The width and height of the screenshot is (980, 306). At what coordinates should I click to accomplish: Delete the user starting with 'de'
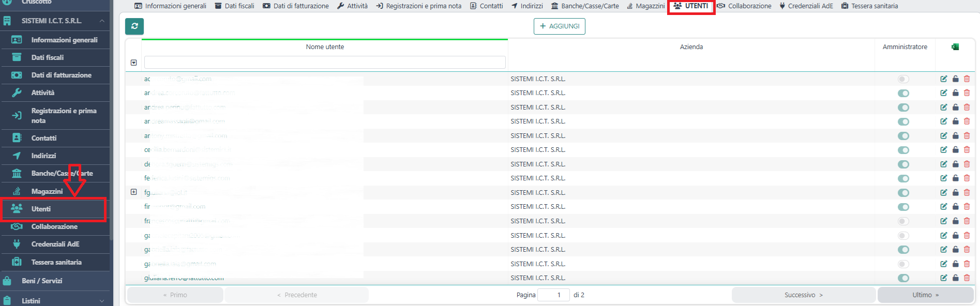(967, 164)
